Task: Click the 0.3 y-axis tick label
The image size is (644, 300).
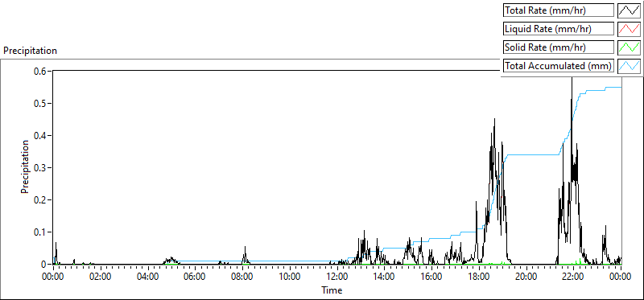Action: pyautogui.click(x=41, y=168)
